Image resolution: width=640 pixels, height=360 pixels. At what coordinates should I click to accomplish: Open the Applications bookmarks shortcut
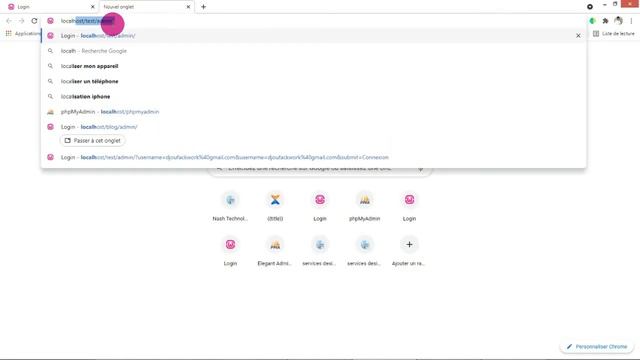point(23,33)
